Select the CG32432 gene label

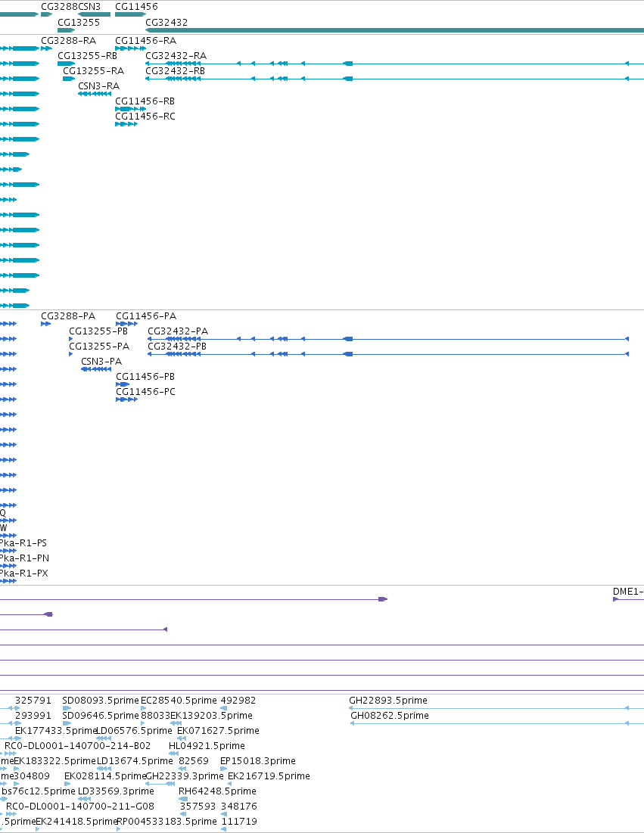tap(166, 22)
